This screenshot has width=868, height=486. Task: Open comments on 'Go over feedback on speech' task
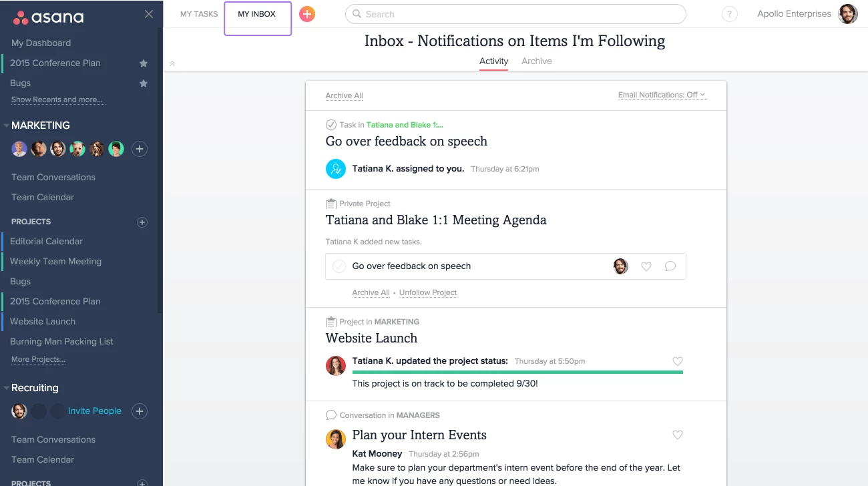670,266
